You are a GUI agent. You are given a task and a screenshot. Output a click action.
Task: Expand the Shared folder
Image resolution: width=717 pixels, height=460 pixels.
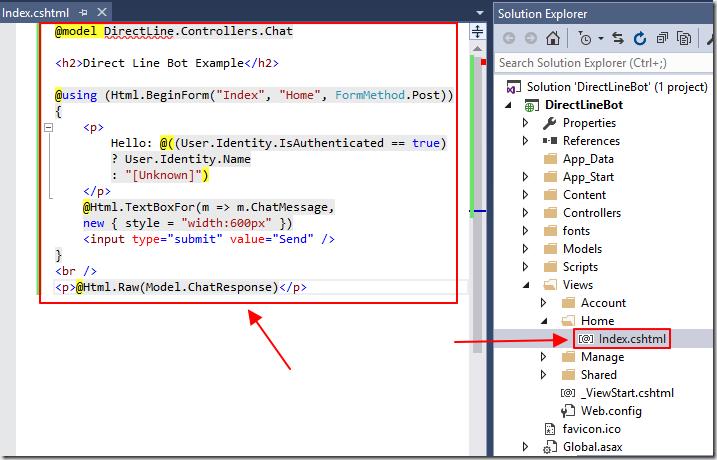(543, 375)
